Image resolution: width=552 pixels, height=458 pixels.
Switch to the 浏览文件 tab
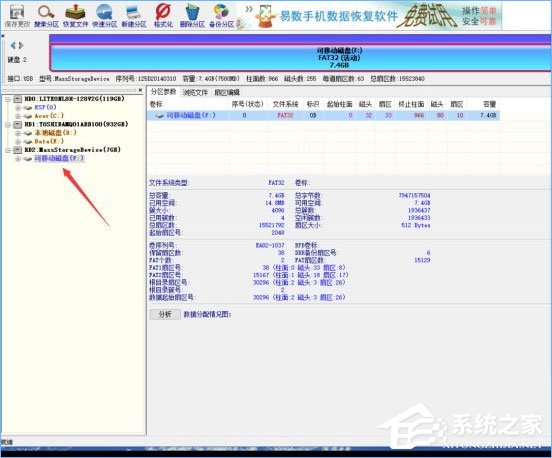pyautogui.click(x=195, y=93)
